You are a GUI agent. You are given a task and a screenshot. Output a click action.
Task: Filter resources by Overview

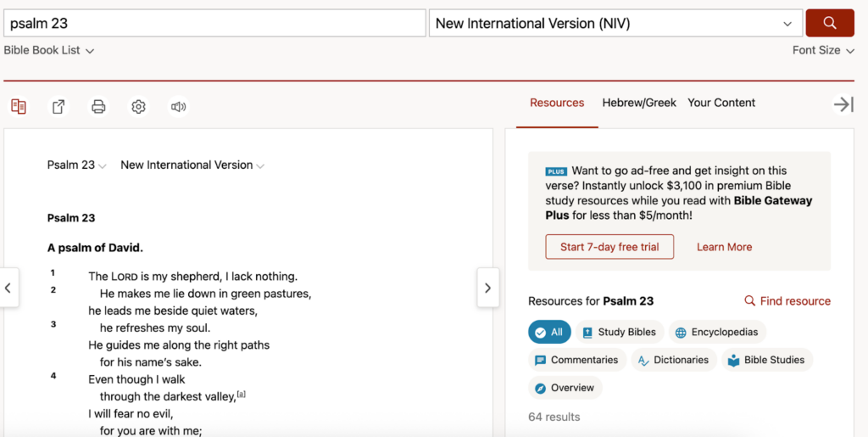(x=565, y=388)
